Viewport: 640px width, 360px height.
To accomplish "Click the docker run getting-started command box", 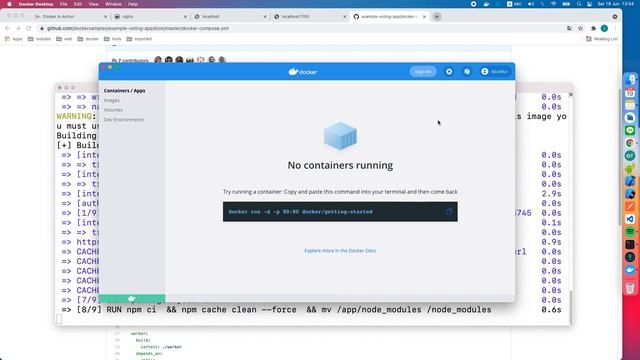I will pos(340,212).
